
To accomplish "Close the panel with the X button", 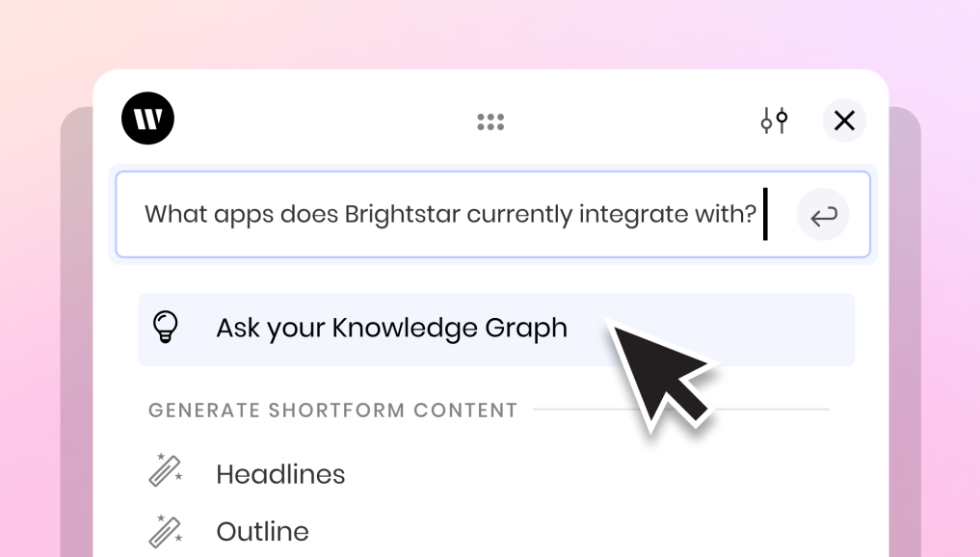I will pos(844,120).
